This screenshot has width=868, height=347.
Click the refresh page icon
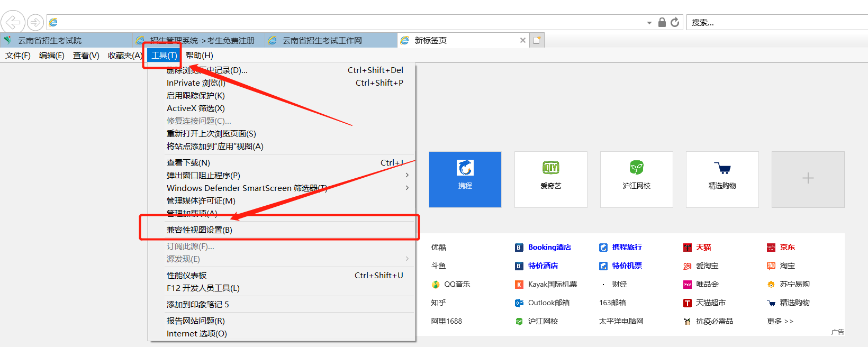point(675,22)
